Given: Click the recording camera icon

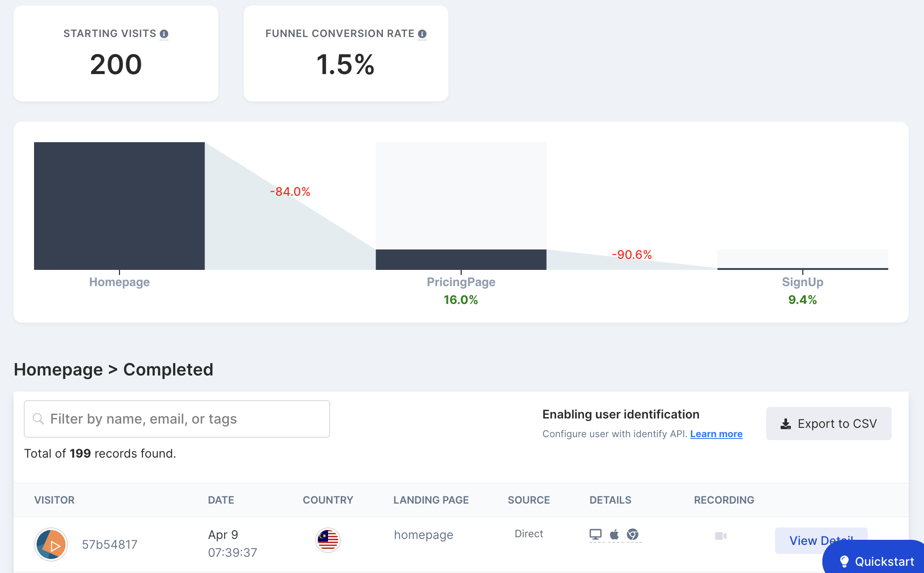Looking at the screenshot, I should pos(721,536).
